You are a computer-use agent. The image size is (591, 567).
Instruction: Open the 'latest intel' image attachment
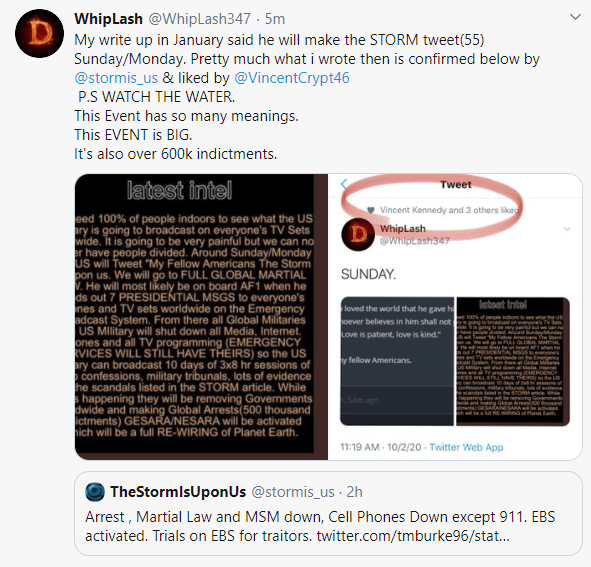point(201,316)
